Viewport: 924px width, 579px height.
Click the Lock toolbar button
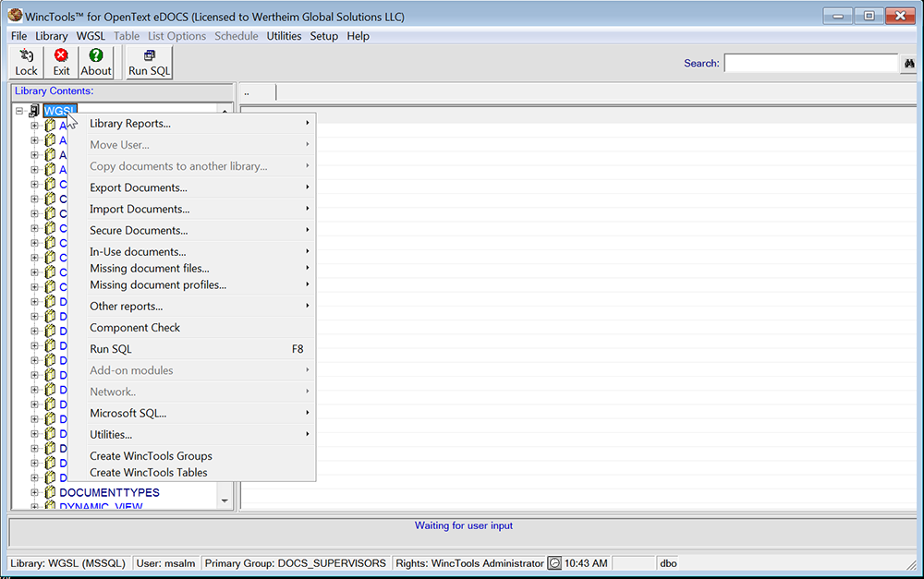pos(26,63)
